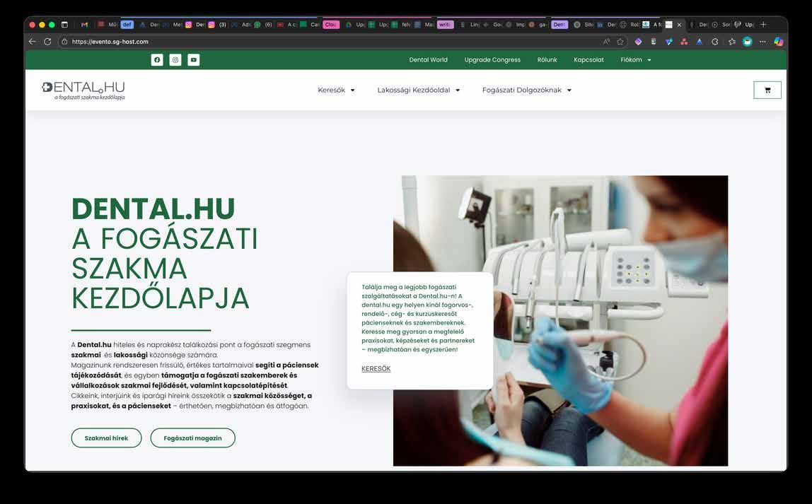812x504 pixels.
Task: Click the phone-shaped extension icon
Action: pyautogui.click(x=654, y=42)
